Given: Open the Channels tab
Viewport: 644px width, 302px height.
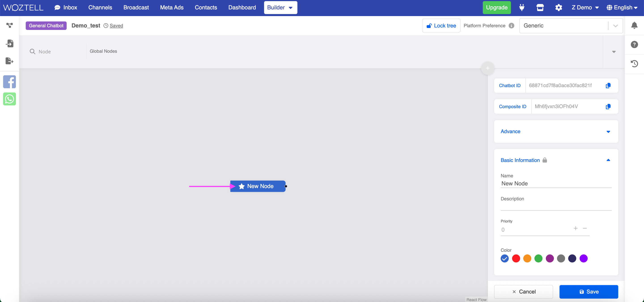Looking at the screenshot, I should point(100,8).
